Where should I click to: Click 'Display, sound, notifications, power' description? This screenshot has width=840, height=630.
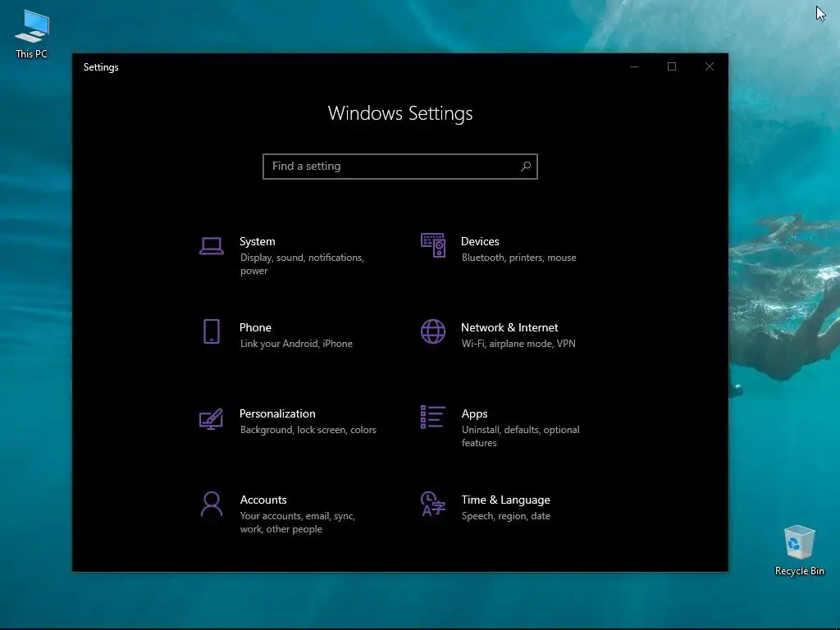coord(302,264)
